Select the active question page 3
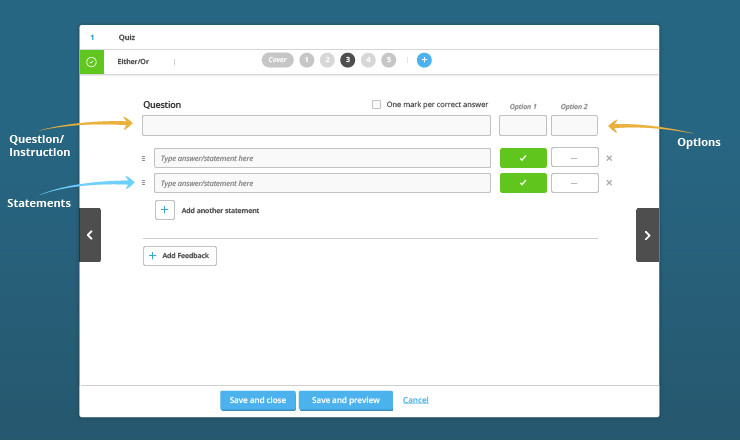 coord(348,60)
